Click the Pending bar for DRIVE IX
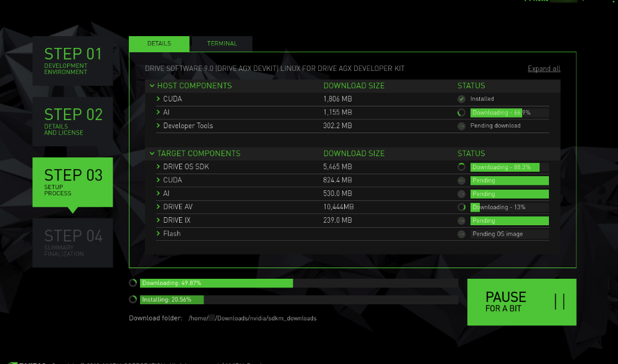The height and width of the screenshot is (364, 618). (510, 221)
